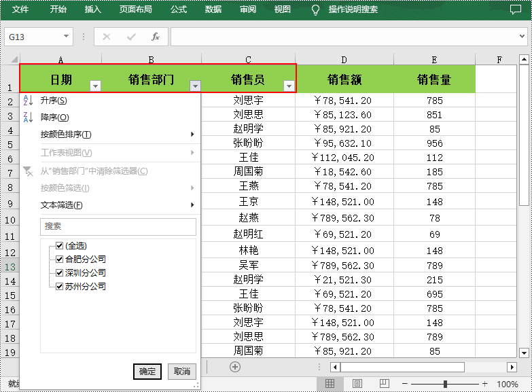Click the cell containing 吴军

pos(249,265)
